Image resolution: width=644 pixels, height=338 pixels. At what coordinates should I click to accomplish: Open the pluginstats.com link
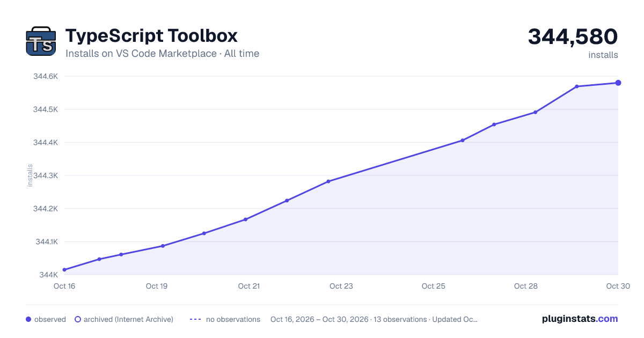580,319
